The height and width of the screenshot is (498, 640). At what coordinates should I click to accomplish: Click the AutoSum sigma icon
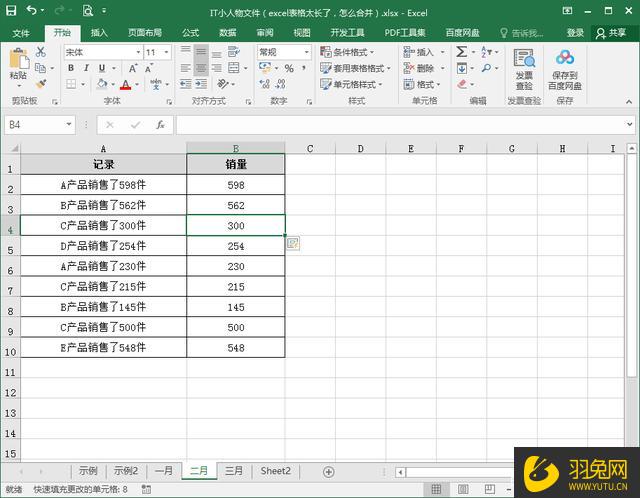point(462,52)
